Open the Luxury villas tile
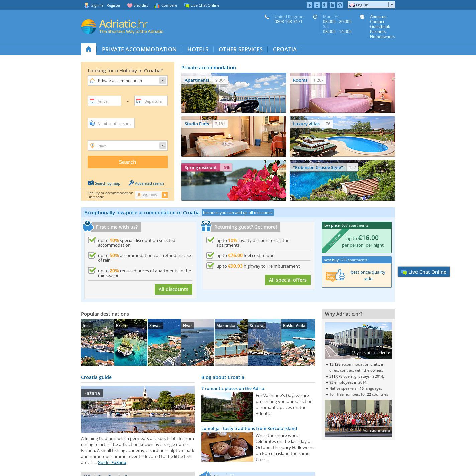This screenshot has width=476, height=476. [x=342, y=136]
